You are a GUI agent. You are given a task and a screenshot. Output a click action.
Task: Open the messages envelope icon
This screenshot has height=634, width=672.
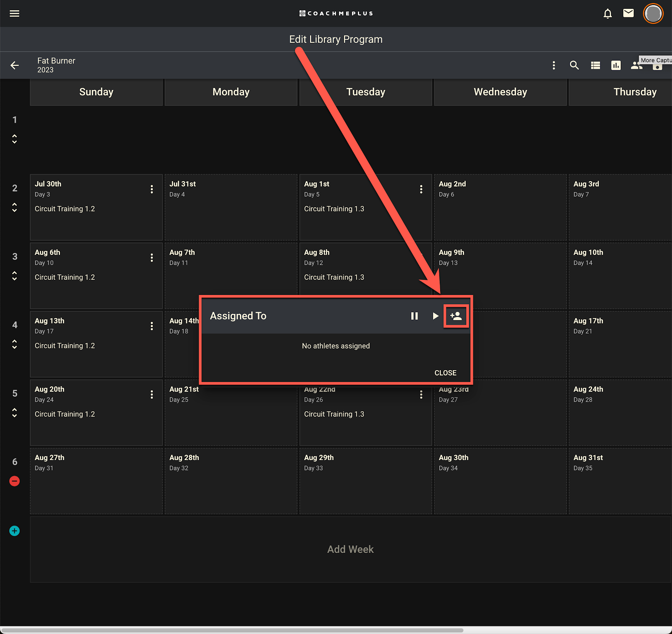point(628,13)
